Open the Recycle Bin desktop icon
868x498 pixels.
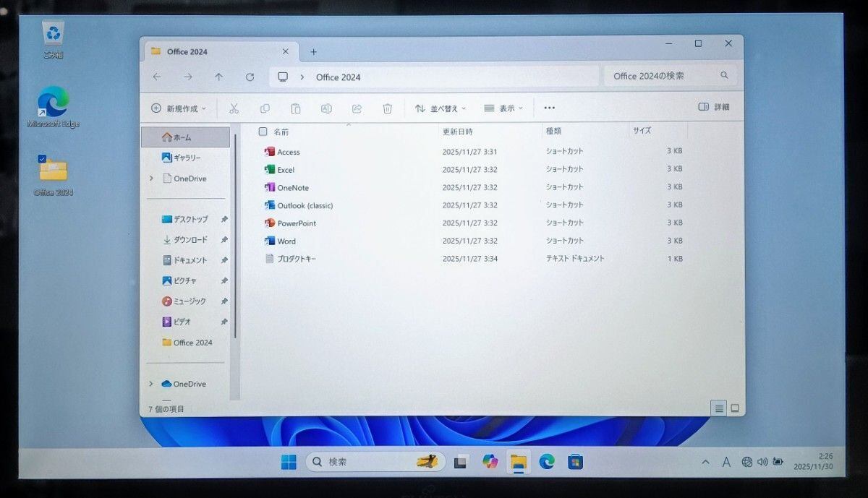point(53,40)
